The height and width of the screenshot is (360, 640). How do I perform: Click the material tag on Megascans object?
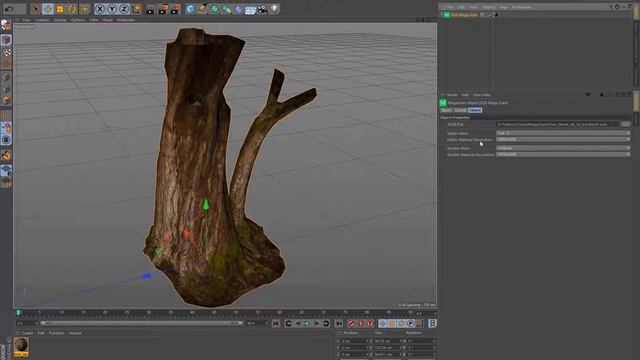496,15
